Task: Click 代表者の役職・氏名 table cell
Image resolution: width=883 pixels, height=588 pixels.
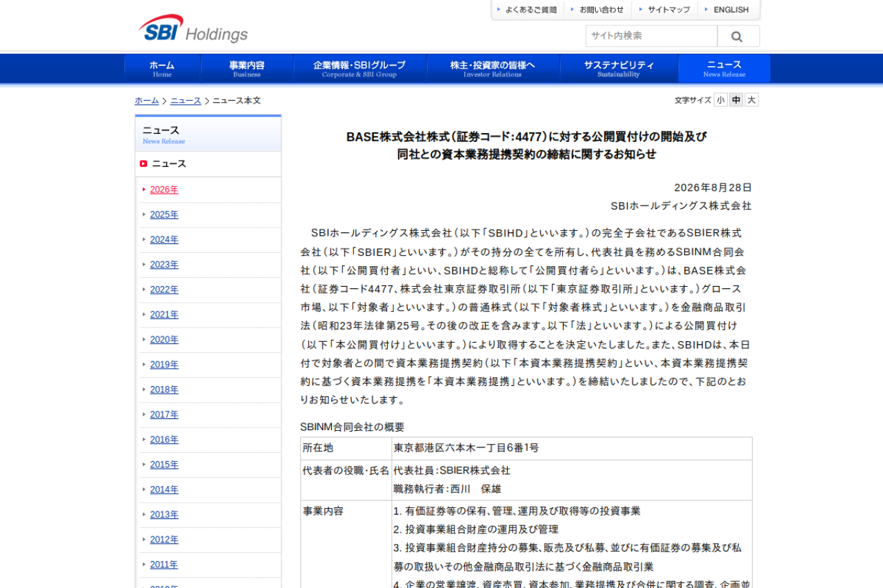Action: pos(346,480)
